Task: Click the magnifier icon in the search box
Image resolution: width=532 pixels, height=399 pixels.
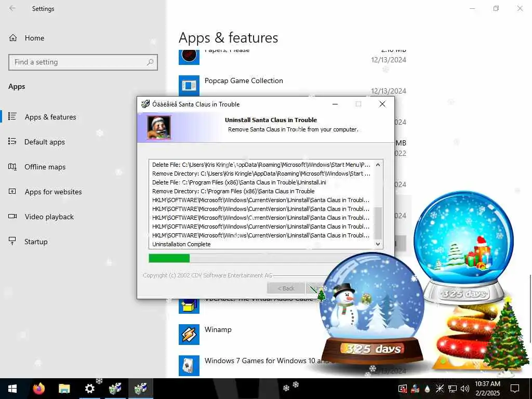Action: click(150, 62)
